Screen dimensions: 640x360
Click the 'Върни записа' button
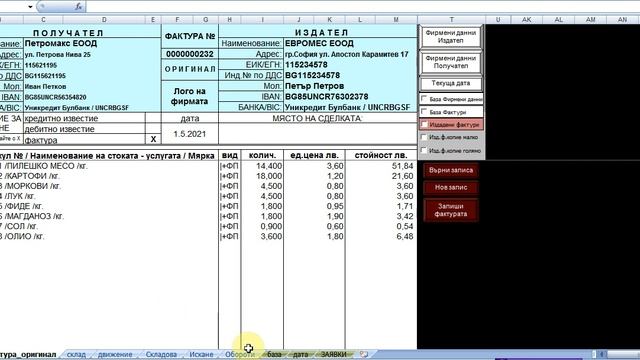coord(451,170)
